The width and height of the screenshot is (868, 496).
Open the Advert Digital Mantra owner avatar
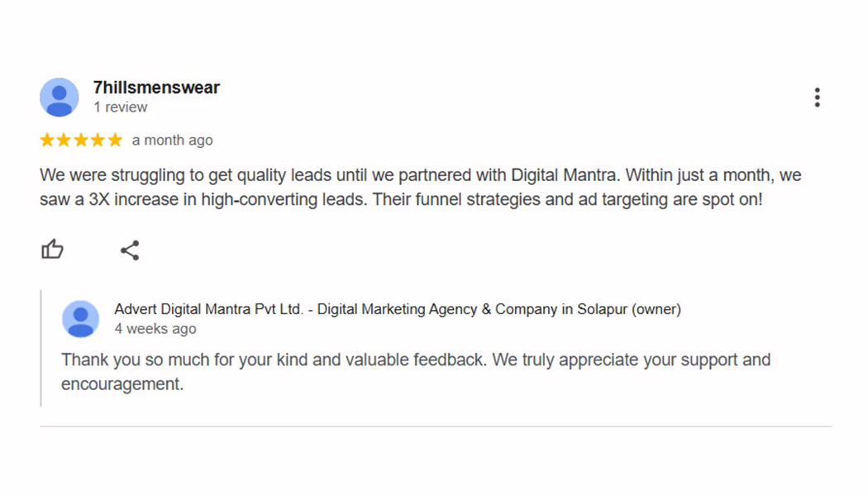coord(81,319)
